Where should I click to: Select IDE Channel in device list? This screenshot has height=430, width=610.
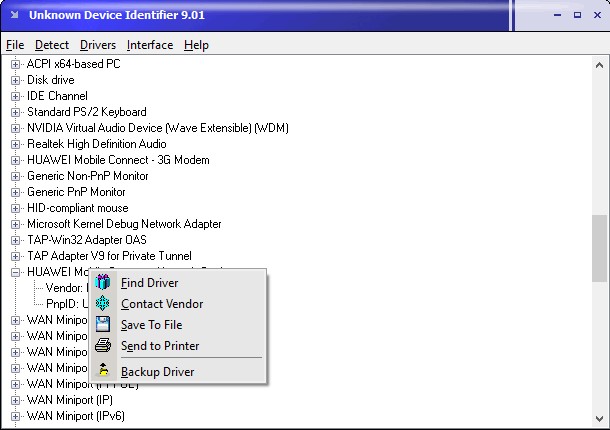click(x=57, y=96)
